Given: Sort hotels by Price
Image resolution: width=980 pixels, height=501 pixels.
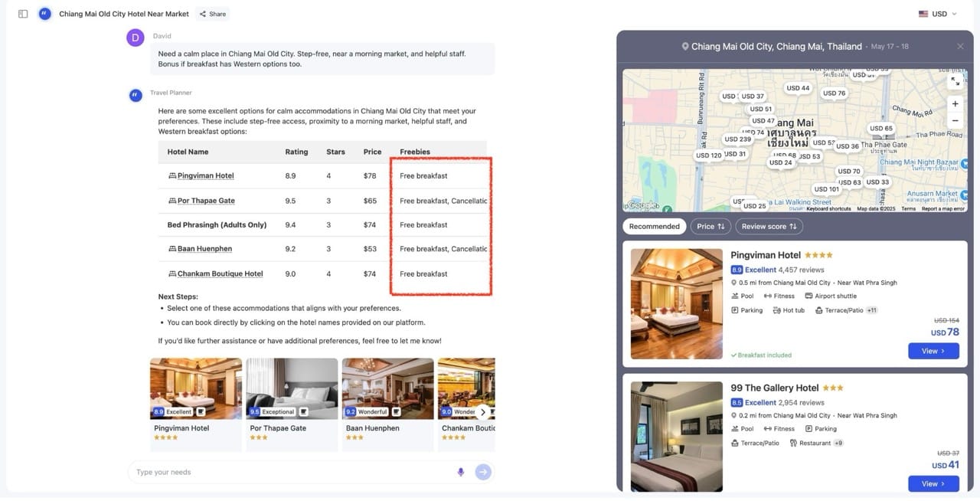Looking at the screenshot, I should coord(710,227).
